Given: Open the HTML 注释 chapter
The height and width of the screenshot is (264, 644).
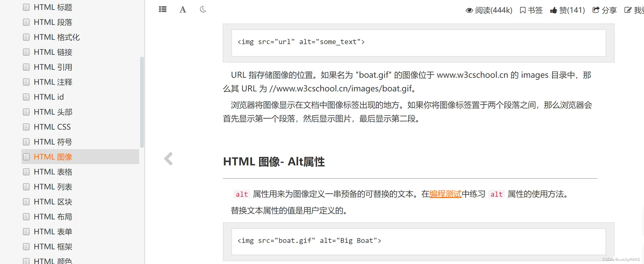Looking at the screenshot, I should [53, 82].
